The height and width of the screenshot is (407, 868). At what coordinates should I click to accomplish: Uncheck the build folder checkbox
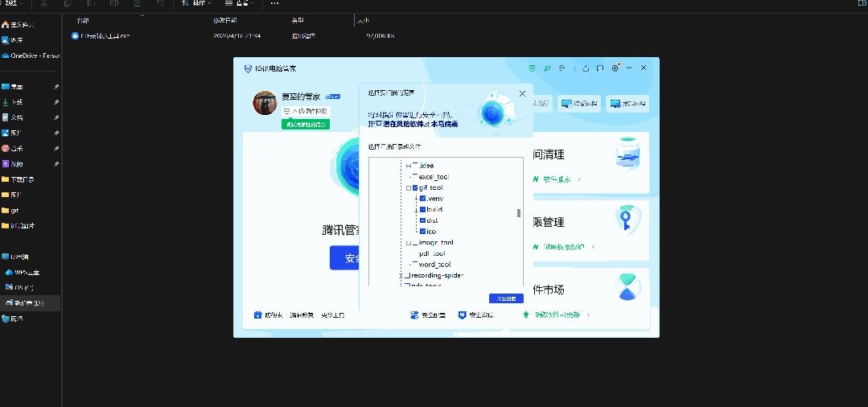(422, 209)
